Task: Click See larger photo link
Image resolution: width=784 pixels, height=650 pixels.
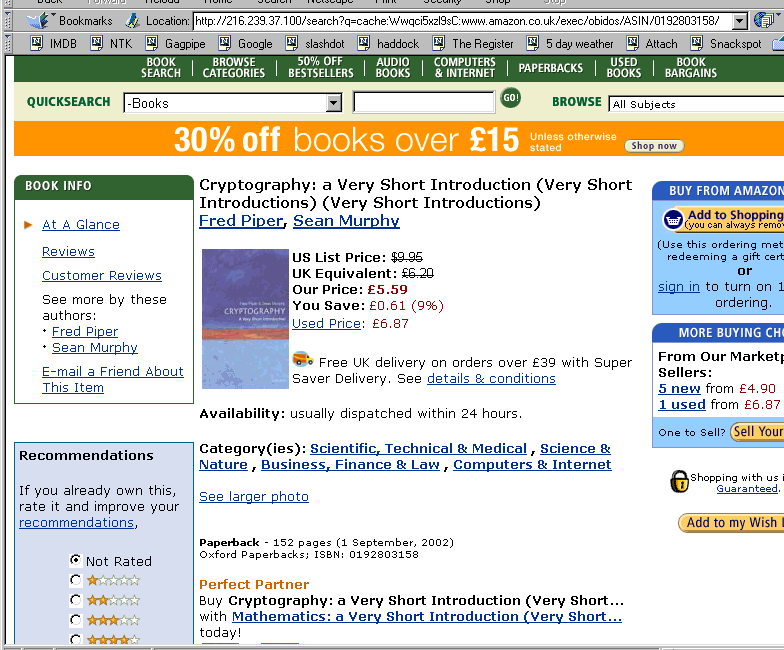Action: pyautogui.click(x=254, y=496)
